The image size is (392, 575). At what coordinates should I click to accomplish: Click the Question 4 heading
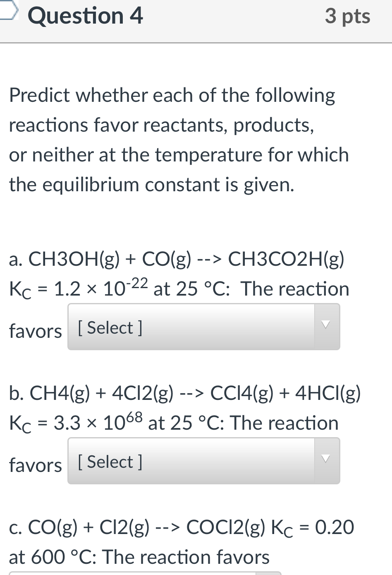pyautogui.click(x=85, y=17)
